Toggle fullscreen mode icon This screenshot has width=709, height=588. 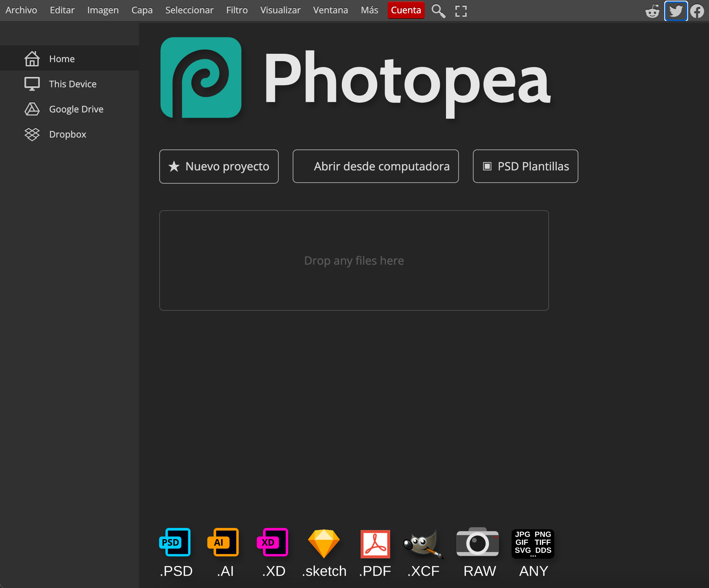tap(461, 11)
